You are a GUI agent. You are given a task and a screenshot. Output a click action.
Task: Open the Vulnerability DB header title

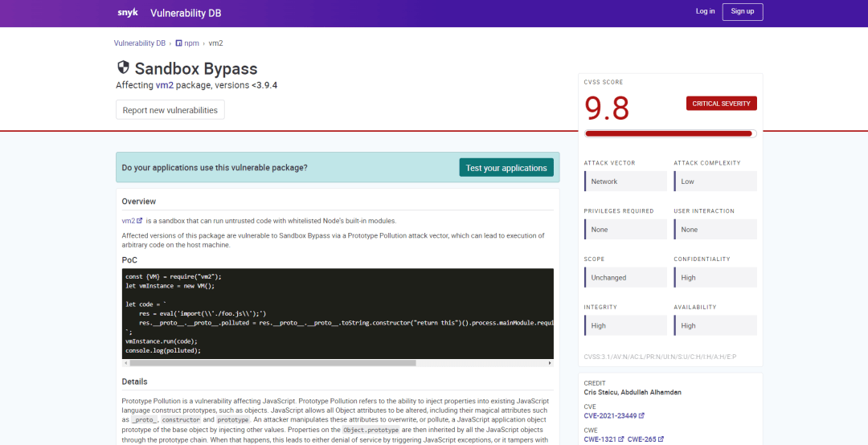click(x=186, y=14)
